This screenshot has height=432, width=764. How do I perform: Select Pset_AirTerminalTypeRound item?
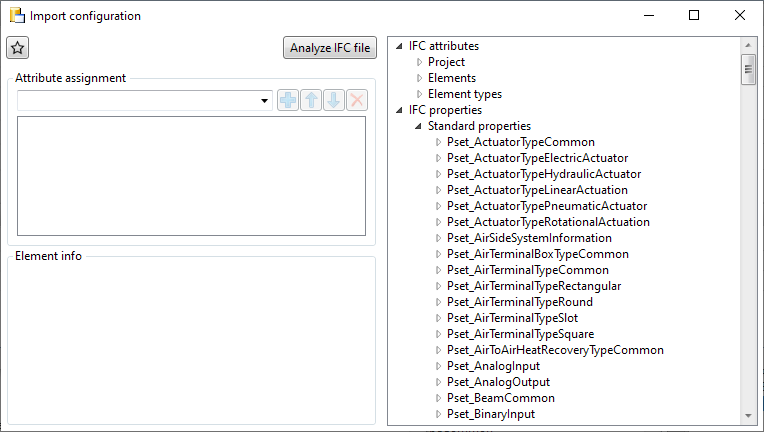tap(519, 302)
